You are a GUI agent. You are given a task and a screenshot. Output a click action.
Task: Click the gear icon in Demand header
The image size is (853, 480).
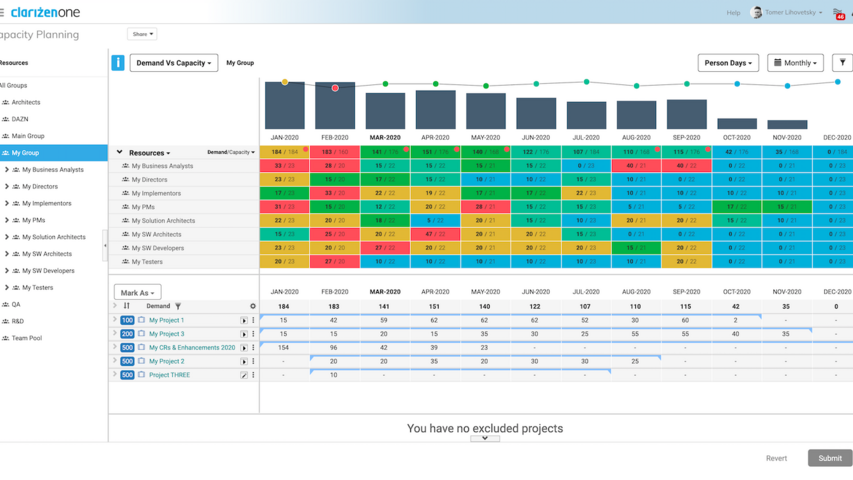click(252, 306)
